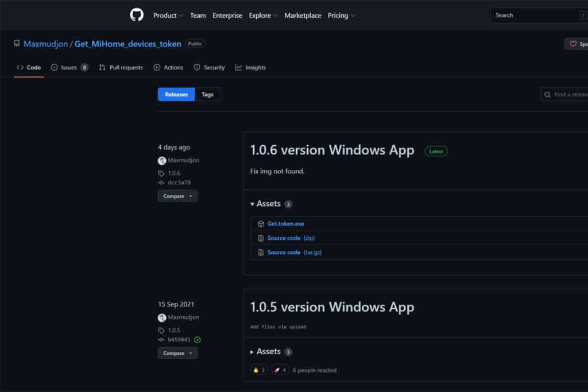588x392 pixels.
Task: Open the Actions tab
Action: 168,68
